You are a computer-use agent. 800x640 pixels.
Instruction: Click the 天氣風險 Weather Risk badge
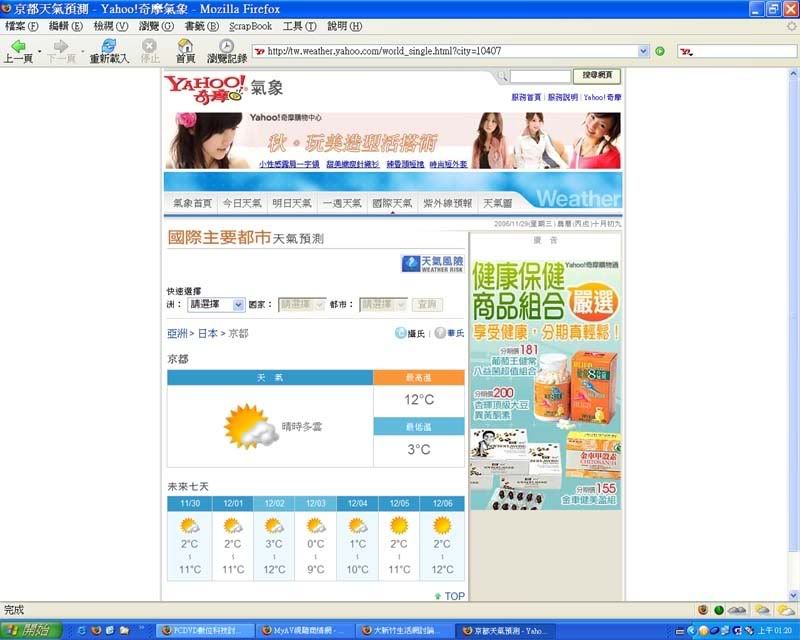[x=432, y=264]
